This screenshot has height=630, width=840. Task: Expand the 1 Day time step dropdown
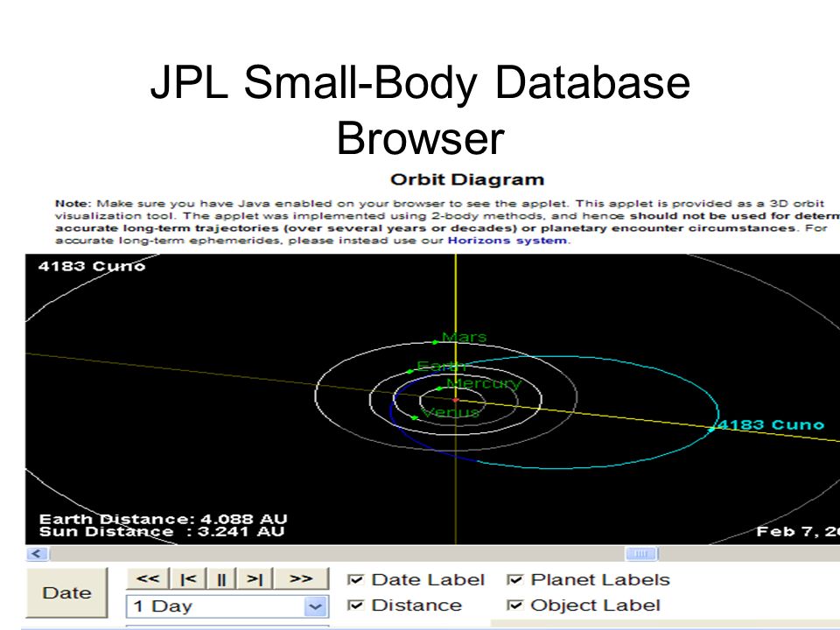pyautogui.click(x=315, y=606)
